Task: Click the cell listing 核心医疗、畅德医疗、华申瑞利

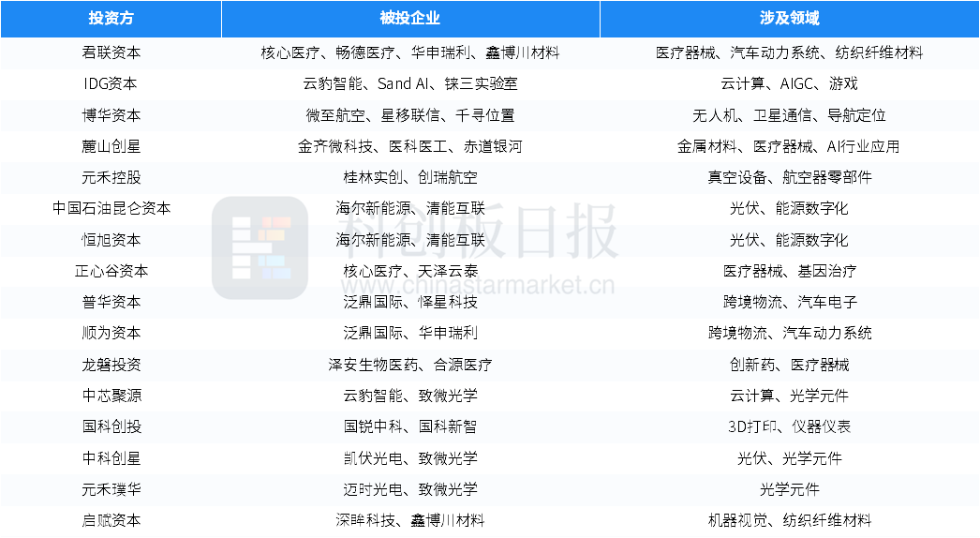Action: (x=410, y=53)
